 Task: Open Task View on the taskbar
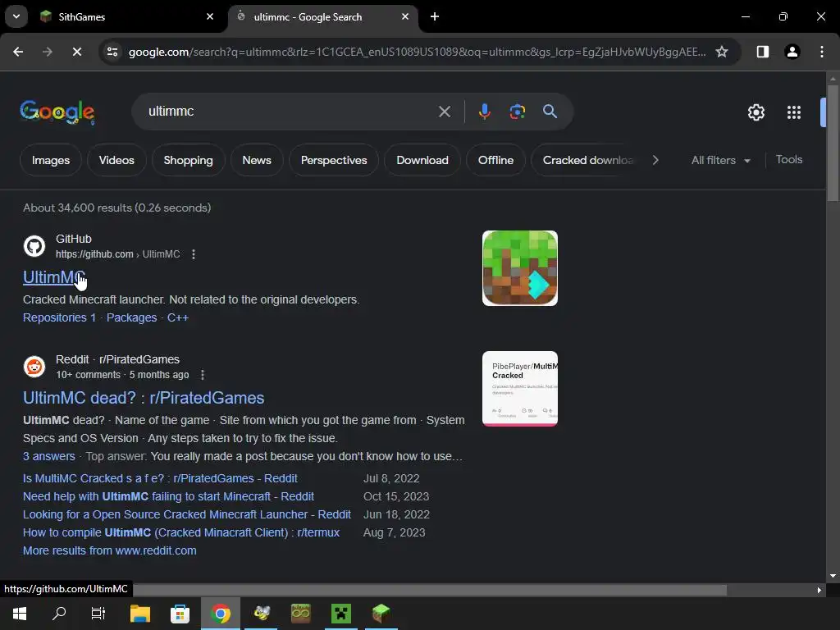tap(98, 614)
